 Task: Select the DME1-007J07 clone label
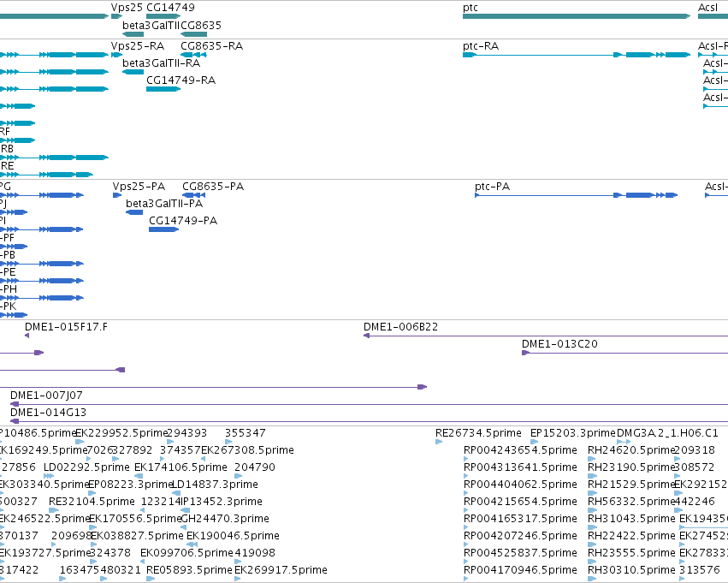point(46,396)
